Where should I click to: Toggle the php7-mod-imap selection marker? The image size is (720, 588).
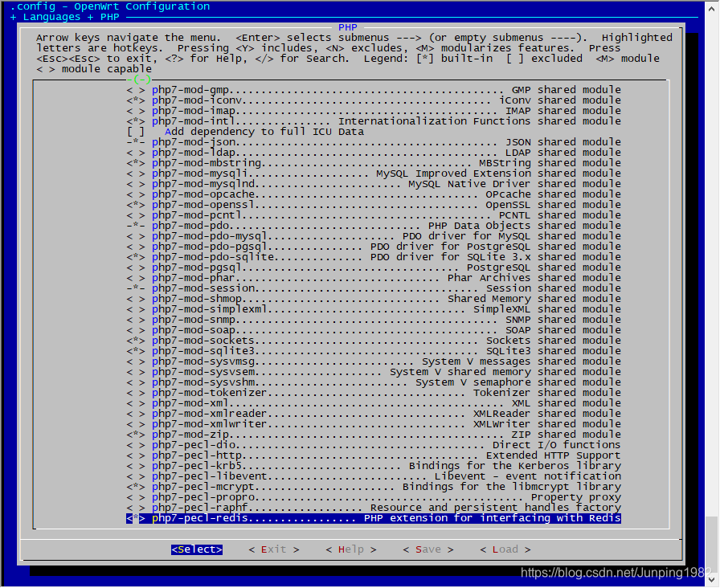[136, 111]
